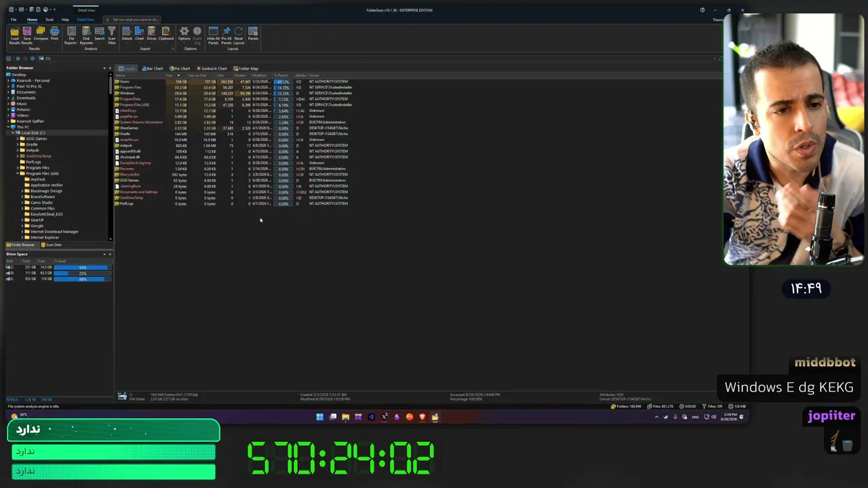Click the Brave browser taskbar icon
Screen dimensions: 868x488
tap(422, 417)
